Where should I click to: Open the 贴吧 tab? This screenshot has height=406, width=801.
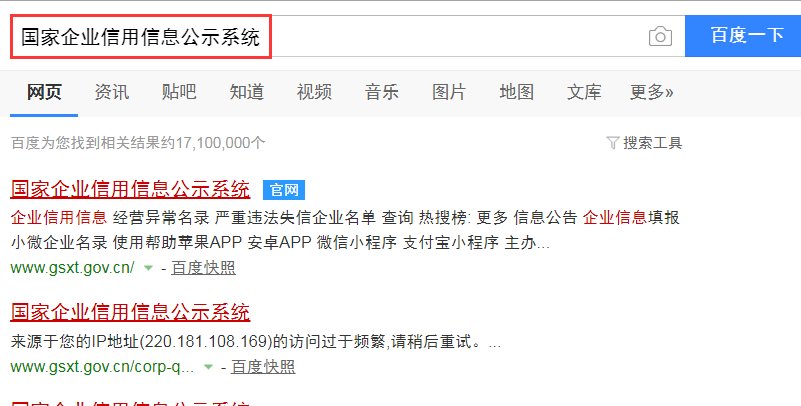[179, 92]
